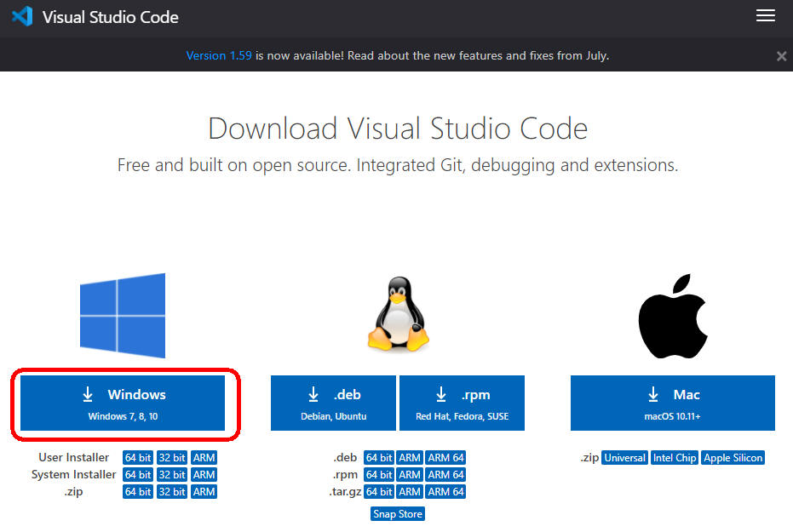Open the hamburger navigation menu

[x=765, y=15]
